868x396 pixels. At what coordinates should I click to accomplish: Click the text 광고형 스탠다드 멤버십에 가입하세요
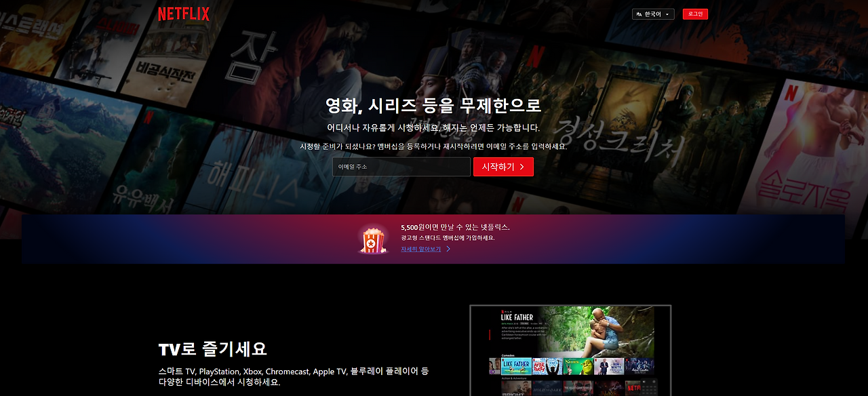pyautogui.click(x=448, y=238)
